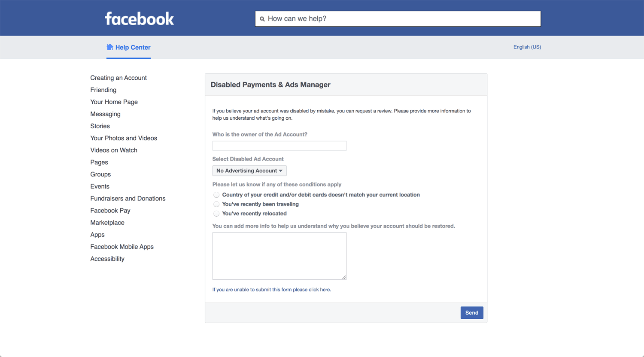The height and width of the screenshot is (357, 644).
Task: Open the Events help topic
Action: (100, 186)
